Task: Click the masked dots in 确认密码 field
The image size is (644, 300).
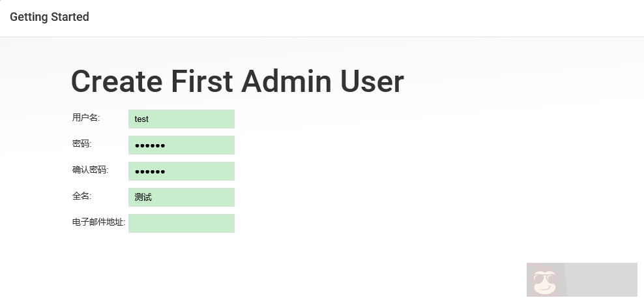Action: click(x=150, y=172)
